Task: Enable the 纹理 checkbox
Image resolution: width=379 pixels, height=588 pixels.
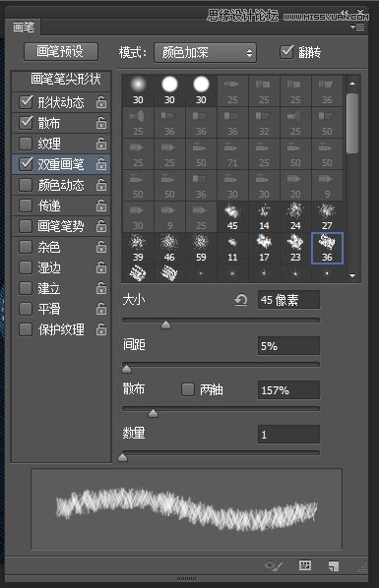Action: pos(26,144)
